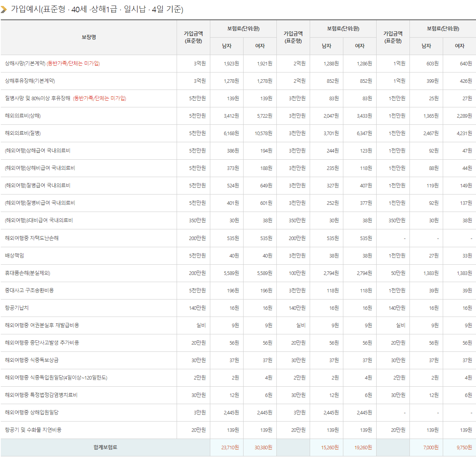Select (해외여행)질병비급여 국내의료비 row label
Viewport: 476px width, 458px height.
pos(40,203)
